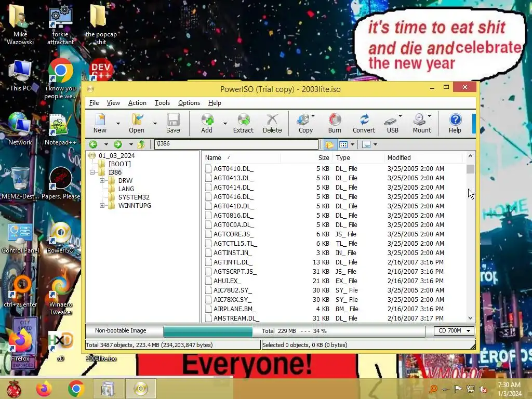Toggle the folder tree view icon
The width and height of the screenshot is (532, 399).
(x=329, y=145)
